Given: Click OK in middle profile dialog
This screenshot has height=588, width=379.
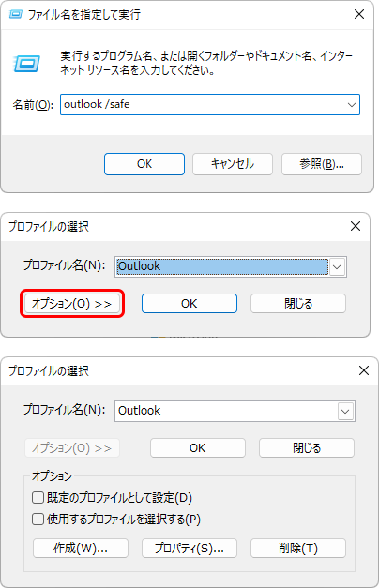Looking at the screenshot, I should point(189,303).
